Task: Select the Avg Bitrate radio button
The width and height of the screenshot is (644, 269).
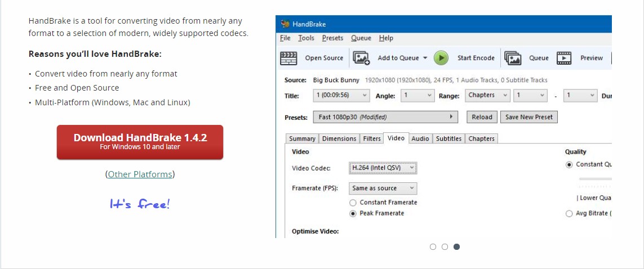Action: pyautogui.click(x=569, y=214)
